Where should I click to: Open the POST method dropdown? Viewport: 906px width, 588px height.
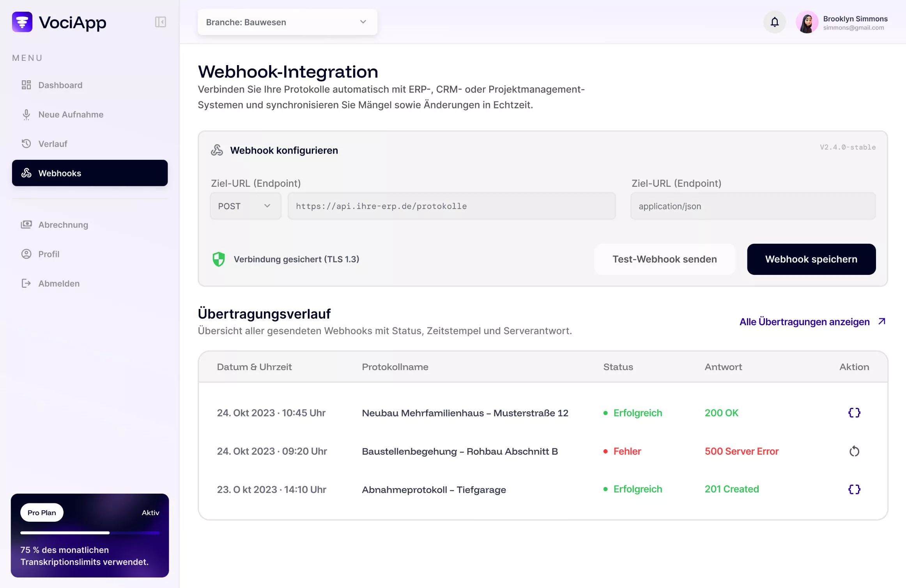245,206
